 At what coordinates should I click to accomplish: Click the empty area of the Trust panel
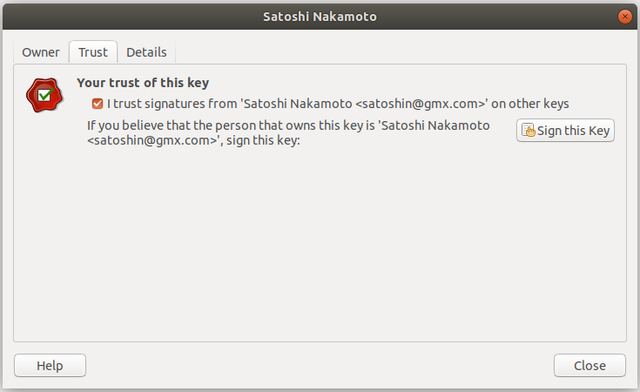320,245
